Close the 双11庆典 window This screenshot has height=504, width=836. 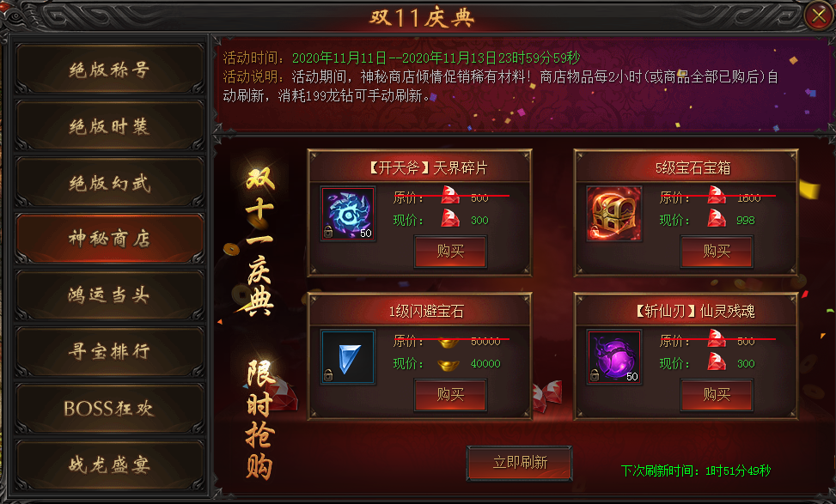819,15
